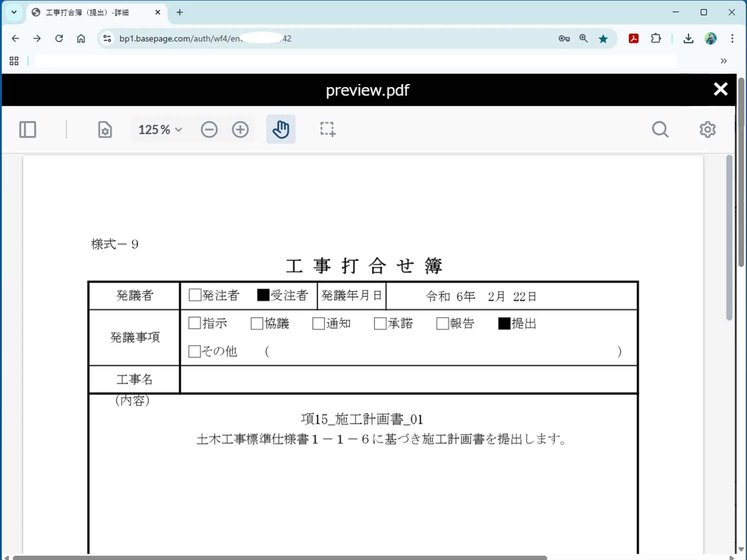Check the 協議 checkbox
The width and height of the screenshot is (747, 560).
tap(257, 323)
